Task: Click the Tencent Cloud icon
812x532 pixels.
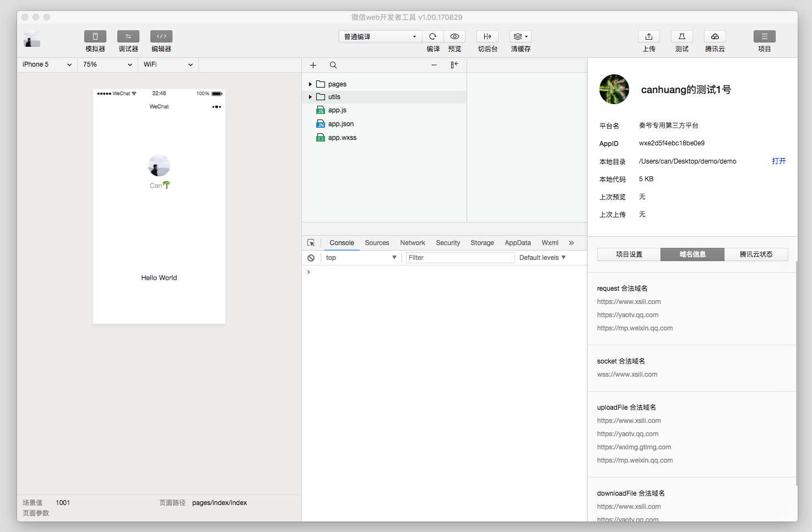Action: pos(714,36)
